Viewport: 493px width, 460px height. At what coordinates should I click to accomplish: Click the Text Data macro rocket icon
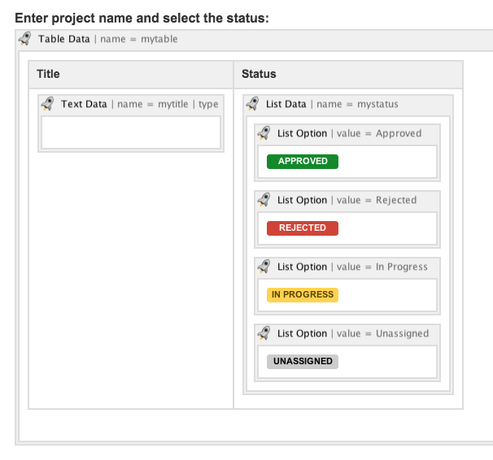tap(48, 104)
